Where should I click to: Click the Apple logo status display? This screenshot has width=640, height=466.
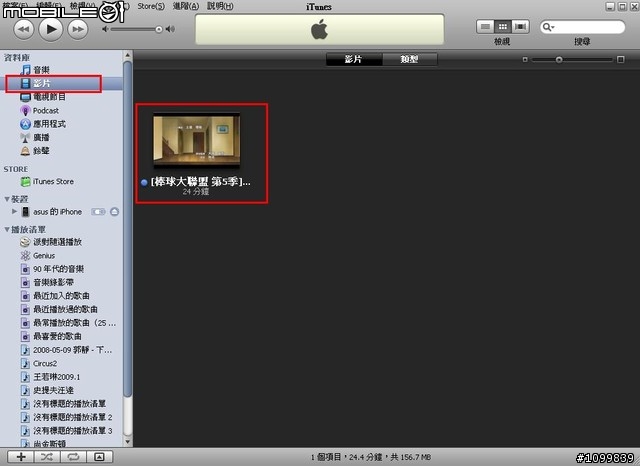[x=320, y=30]
